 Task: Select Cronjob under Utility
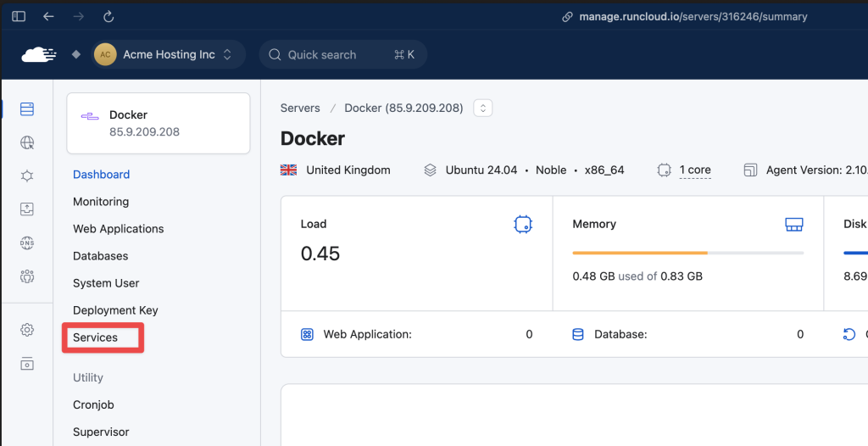pyautogui.click(x=93, y=405)
